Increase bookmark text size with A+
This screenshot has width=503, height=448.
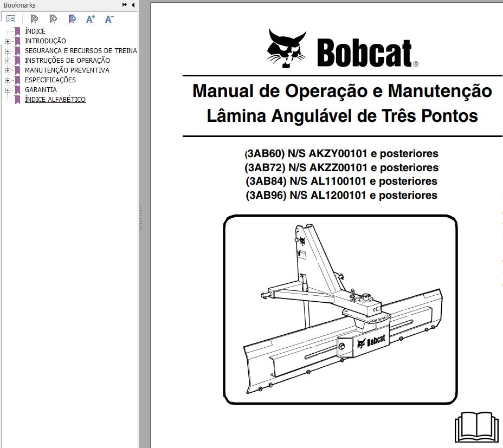click(x=91, y=20)
